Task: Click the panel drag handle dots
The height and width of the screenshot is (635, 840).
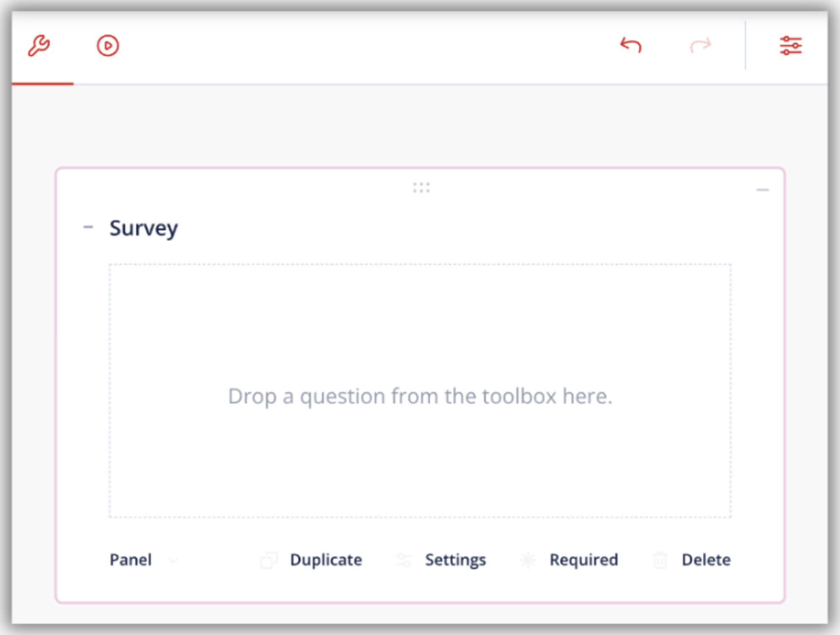Action: pyautogui.click(x=421, y=188)
